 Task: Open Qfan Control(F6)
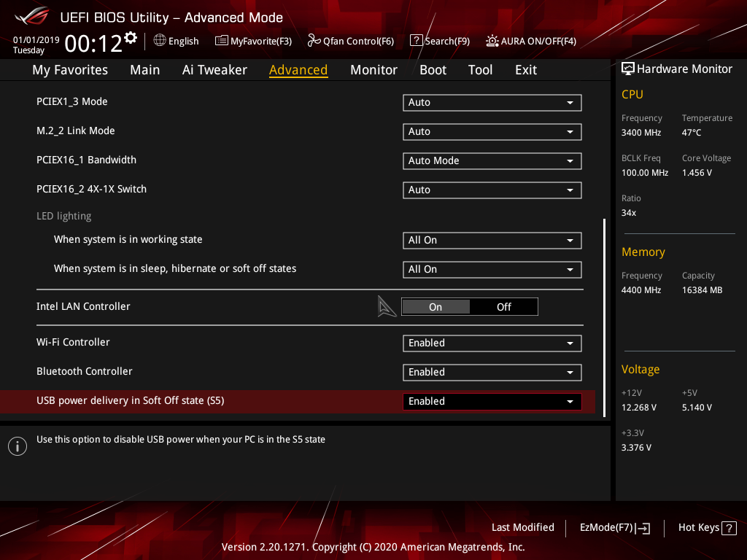(351, 41)
